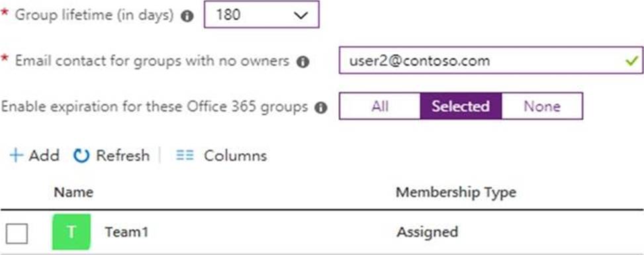This screenshot has height=255, width=644.
Task: Click the lifetime dropdown chevron arrow
Action: (301, 16)
